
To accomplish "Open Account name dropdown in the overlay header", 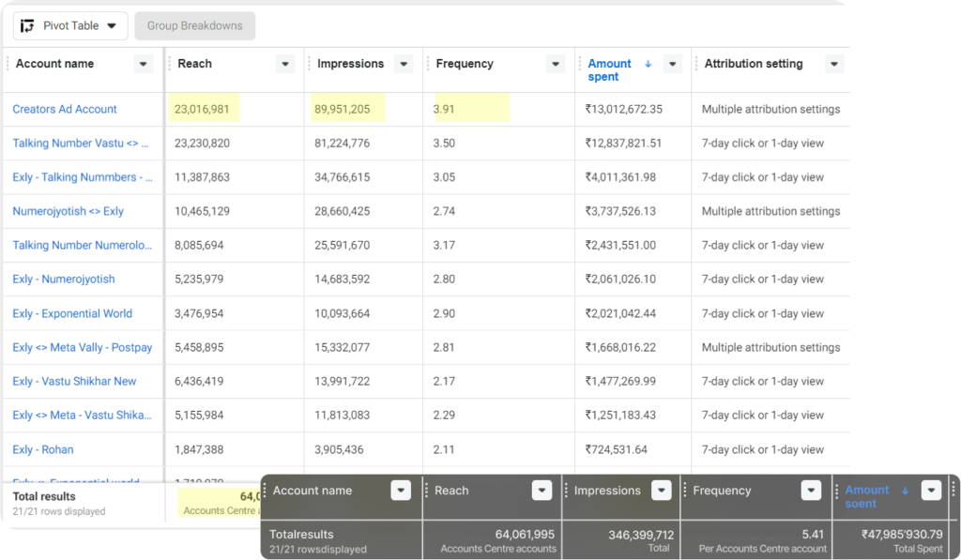I will (x=401, y=491).
